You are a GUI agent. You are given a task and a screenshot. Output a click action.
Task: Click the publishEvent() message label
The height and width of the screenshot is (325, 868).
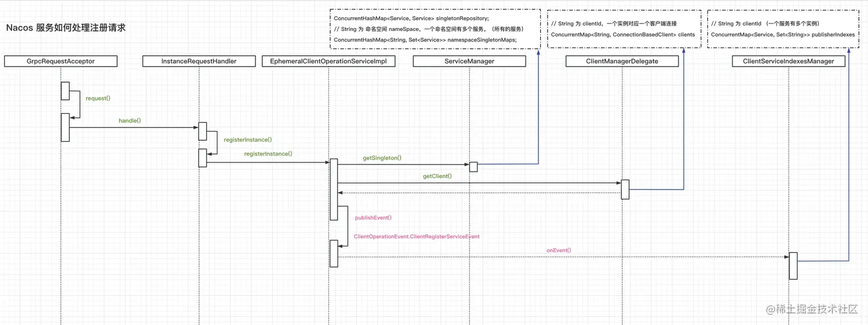pyautogui.click(x=373, y=218)
